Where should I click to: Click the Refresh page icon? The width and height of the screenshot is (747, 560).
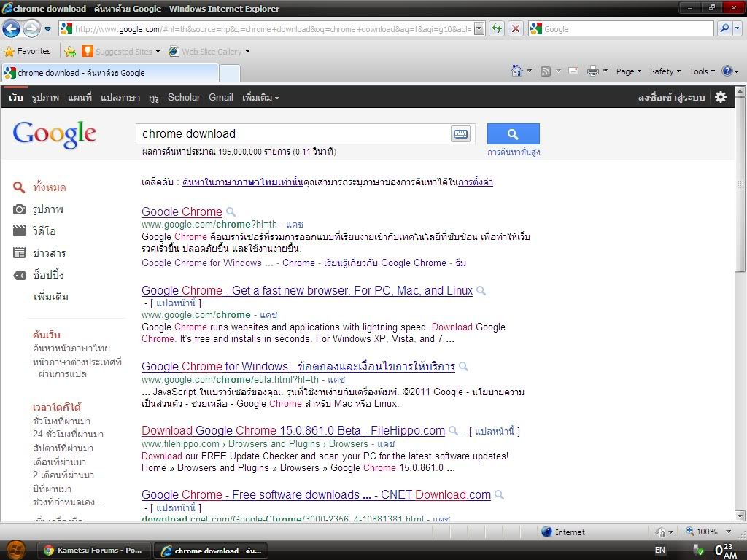coord(497,29)
